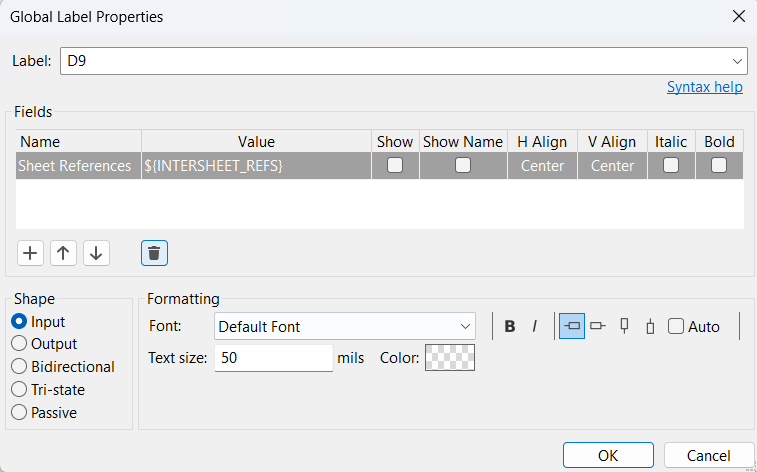This screenshot has height=472, width=757.
Task: Click the Bold column header
Action: pos(719,141)
